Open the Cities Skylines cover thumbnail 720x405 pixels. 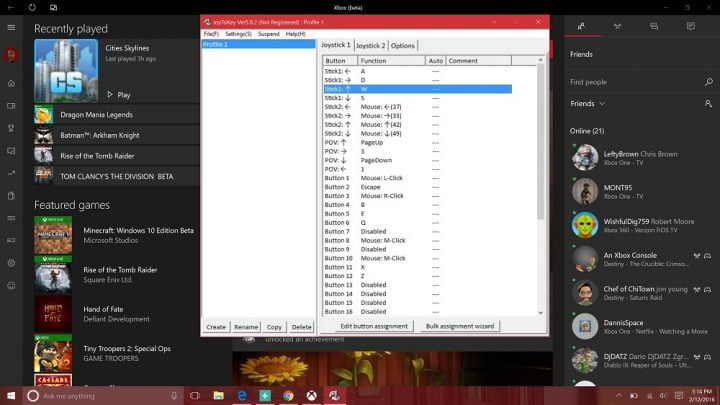[66, 70]
